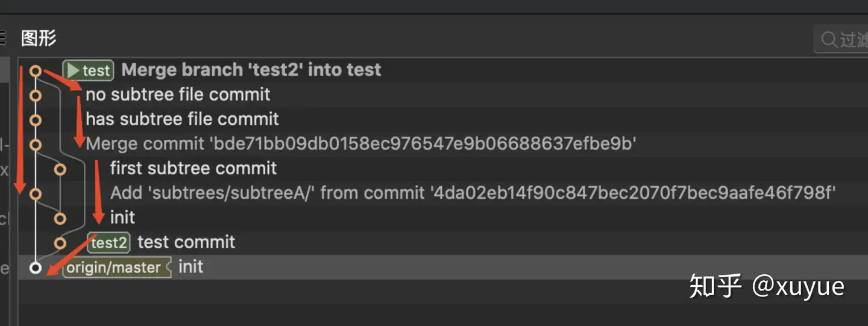
Task: Select the 'has subtree file commit' message text
Action: 182,119
